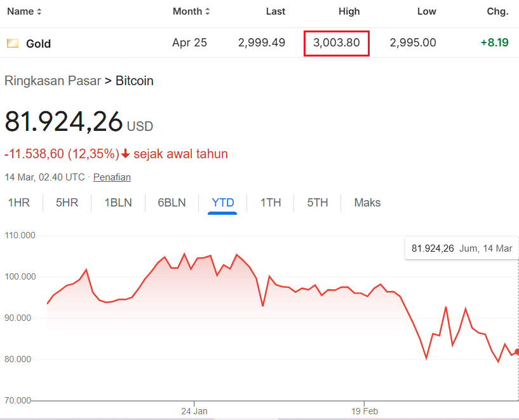Open the 6BLN six-month view
The image size is (519, 420).
coord(171,202)
